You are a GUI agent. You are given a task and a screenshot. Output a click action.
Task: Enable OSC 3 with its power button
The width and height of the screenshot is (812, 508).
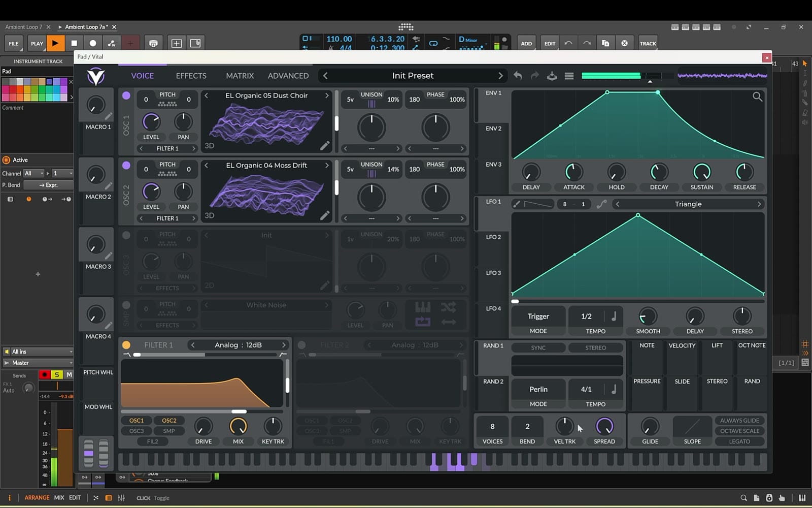click(x=126, y=235)
